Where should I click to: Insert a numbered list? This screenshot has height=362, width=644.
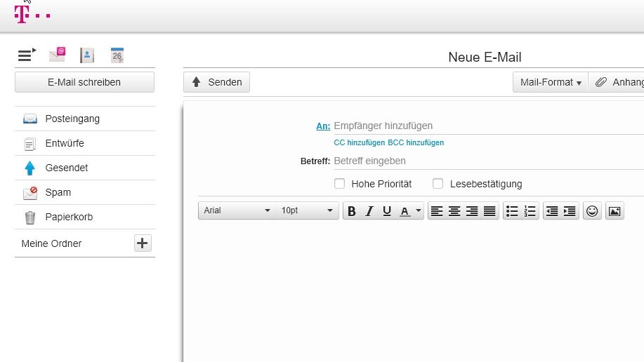click(x=530, y=211)
